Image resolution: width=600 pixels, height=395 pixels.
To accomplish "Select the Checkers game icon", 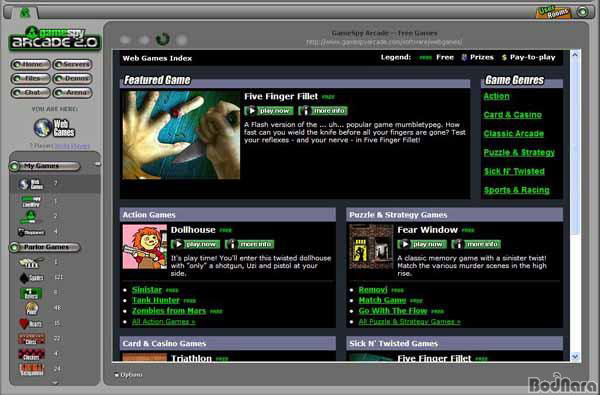I will pyautogui.click(x=31, y=354).
